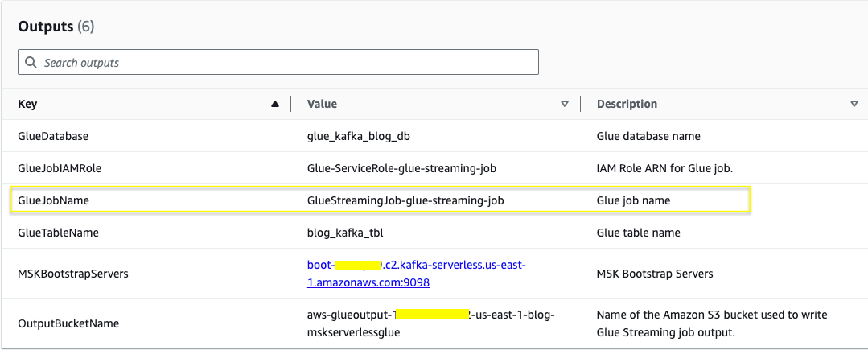Select the aws-glueoutput bucket name value

(x=430, y=323)
